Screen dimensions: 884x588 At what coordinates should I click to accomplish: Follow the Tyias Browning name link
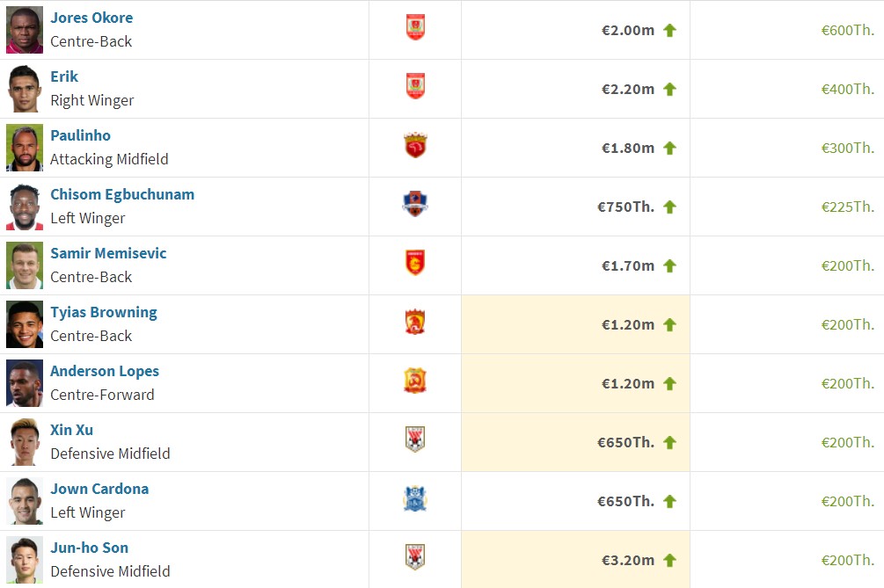(x=104, y=313)
